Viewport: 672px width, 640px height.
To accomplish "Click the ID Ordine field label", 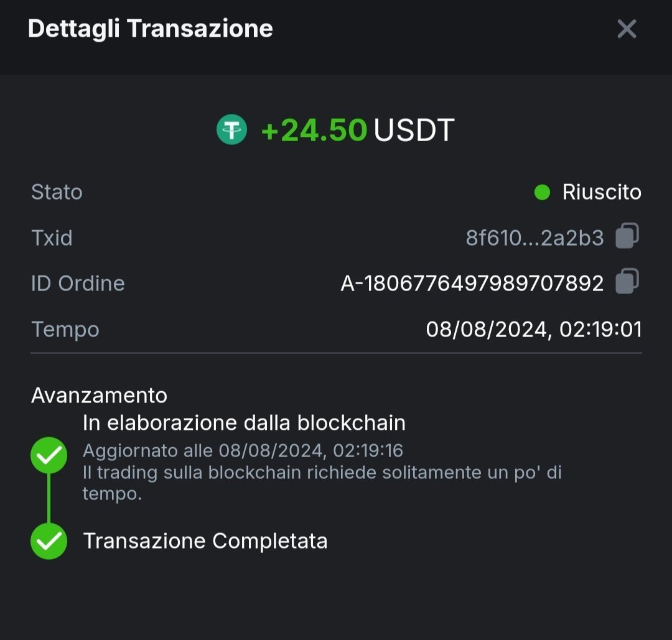I will (78, 284).
